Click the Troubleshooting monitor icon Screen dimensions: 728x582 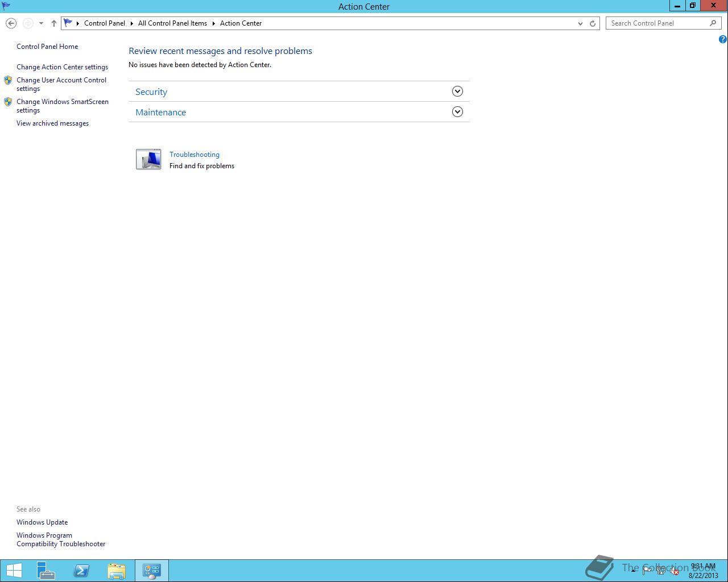148,159
